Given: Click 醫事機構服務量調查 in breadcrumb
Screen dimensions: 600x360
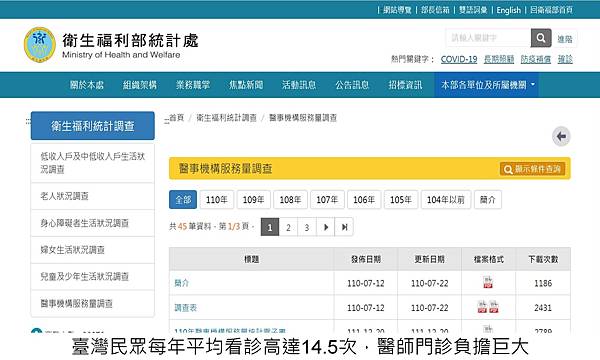Looking at the screenshot, I should coord(303,118).
